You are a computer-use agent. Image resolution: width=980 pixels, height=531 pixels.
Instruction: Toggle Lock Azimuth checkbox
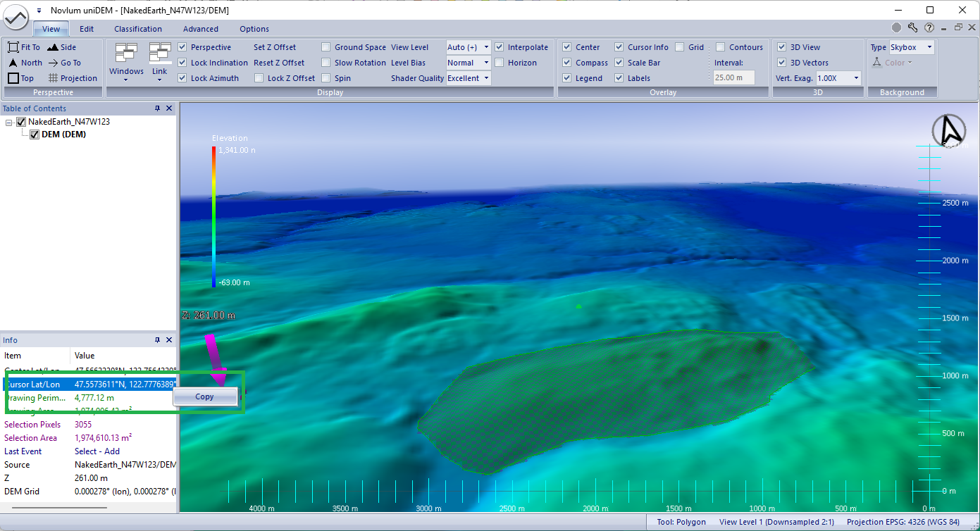click(182, 78)
